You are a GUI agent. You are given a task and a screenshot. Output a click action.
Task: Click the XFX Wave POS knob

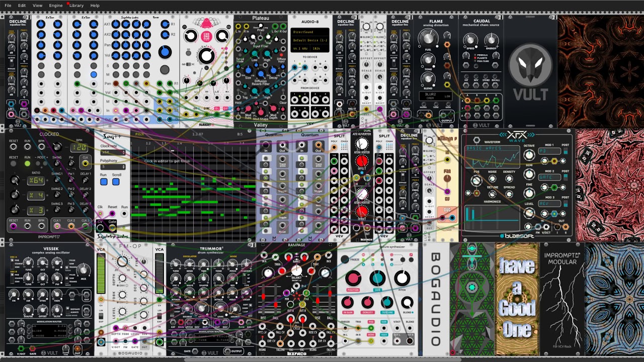click(x=476, y=180)
